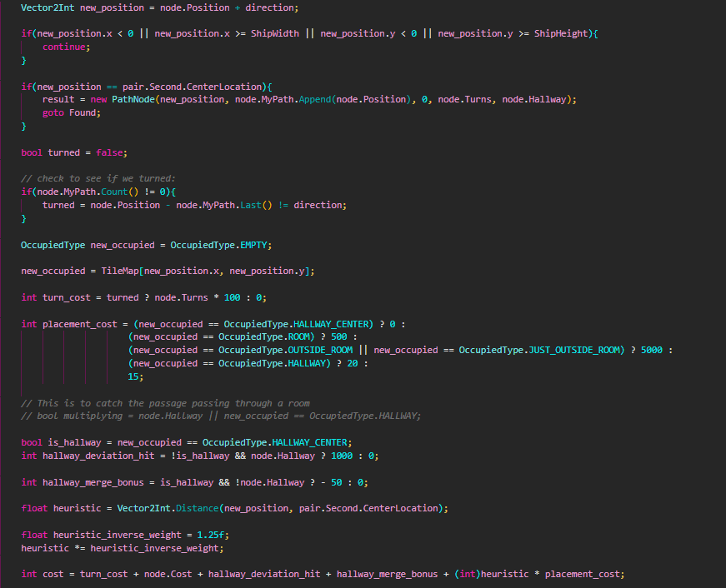726x588 pixels.
Task: Click 'node.Turns * 100' expression
Action: coord(198,297)
